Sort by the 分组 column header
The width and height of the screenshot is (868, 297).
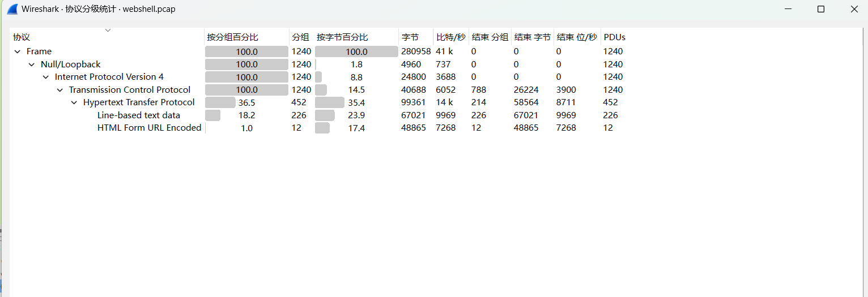pyautogui.click(x=301, y=37)
